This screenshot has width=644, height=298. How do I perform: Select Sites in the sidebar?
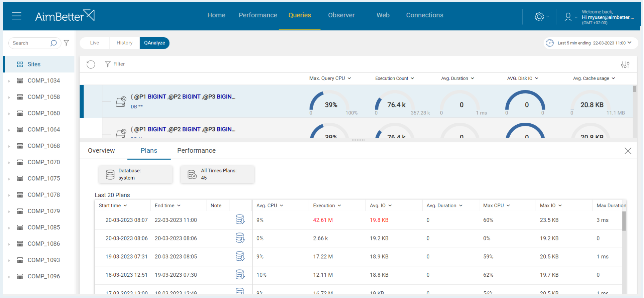(39, 64)
